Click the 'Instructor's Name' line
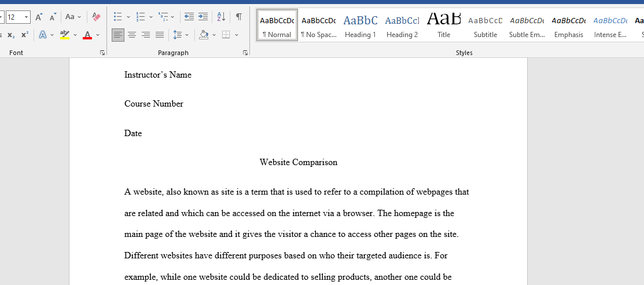Screen dimensions: 644x285 pos(158,75)
